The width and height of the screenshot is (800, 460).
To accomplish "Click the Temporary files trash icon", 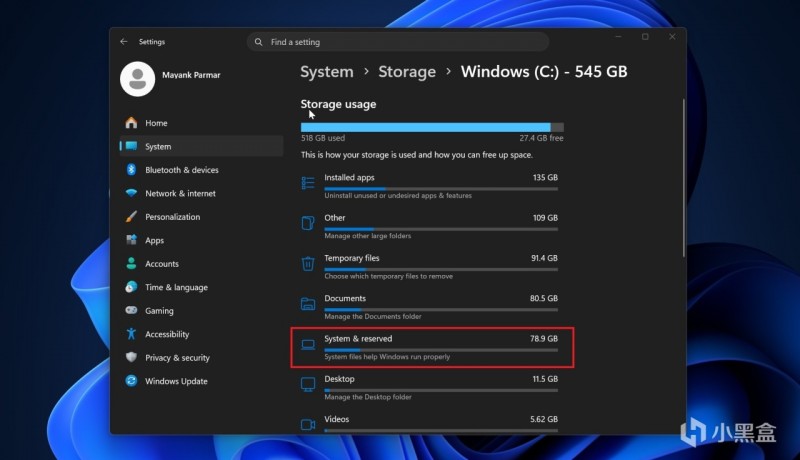I will tap(308, 264).
